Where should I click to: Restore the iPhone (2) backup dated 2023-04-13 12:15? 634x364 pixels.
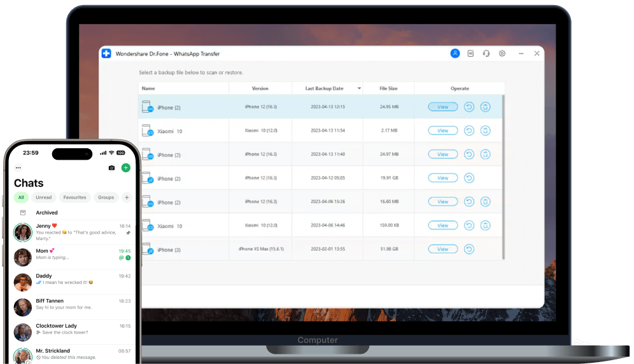[x=469, y=107]
